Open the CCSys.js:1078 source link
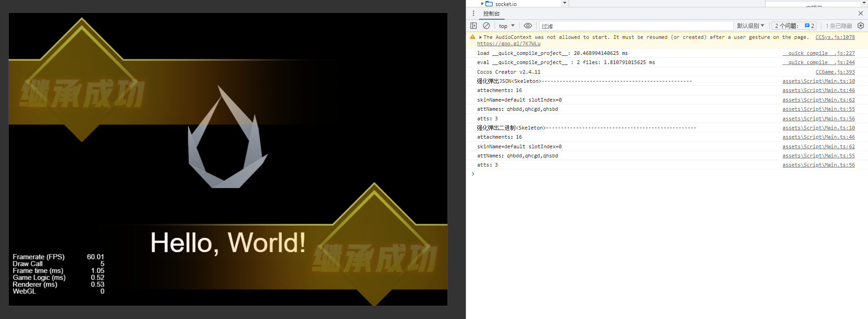The width and height of the screenshot is (868, 319). [835, 37]
